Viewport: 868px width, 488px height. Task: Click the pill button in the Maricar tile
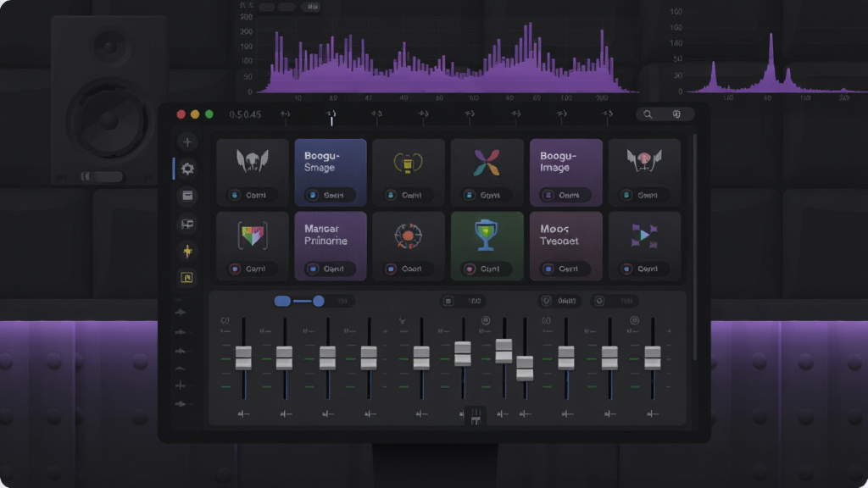(330, 269)
